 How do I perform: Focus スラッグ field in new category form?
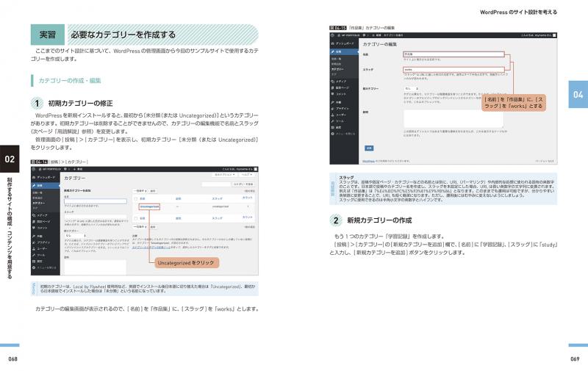coord(96,217)
